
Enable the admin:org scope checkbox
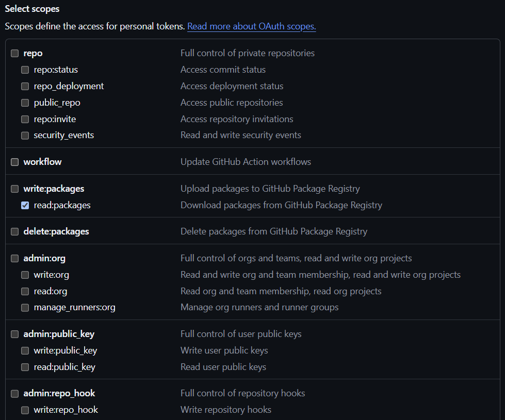[x=15, y=258]
